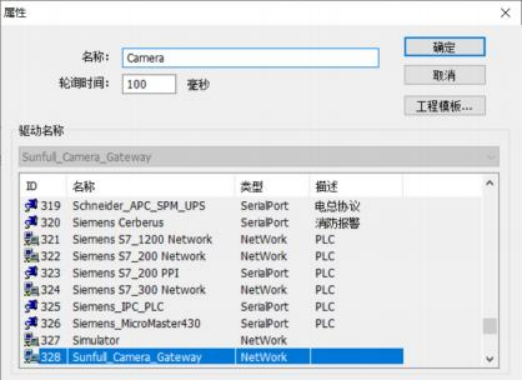Select the Siemens S7_1200 Network driver
Image resolution: width=523 pixels, height=380 pixels.
click(x=142, y=239)
